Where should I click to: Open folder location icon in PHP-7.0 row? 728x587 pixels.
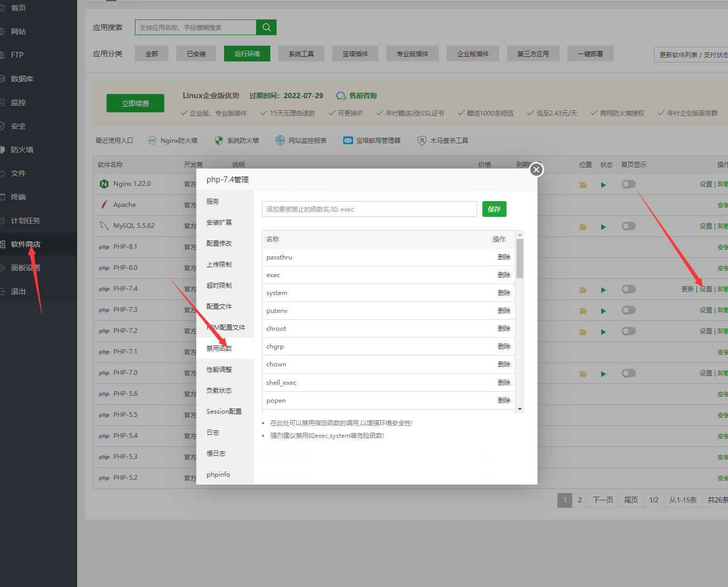pos(583,374)
